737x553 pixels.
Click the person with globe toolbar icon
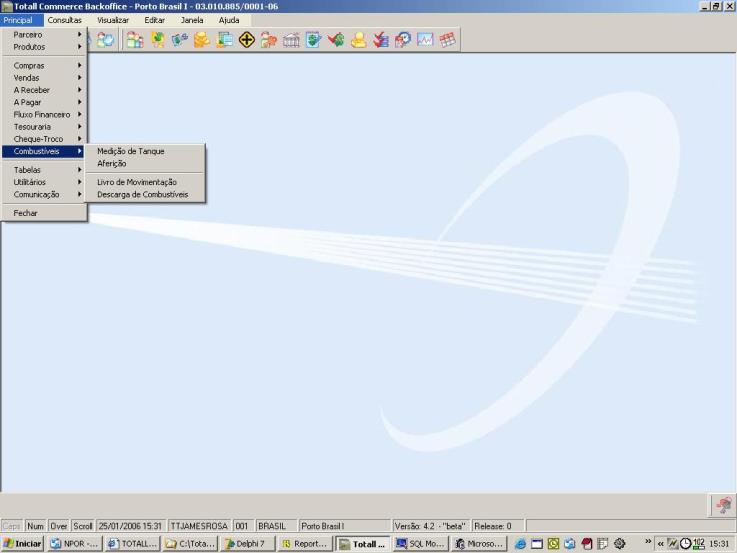coord(105,40)
